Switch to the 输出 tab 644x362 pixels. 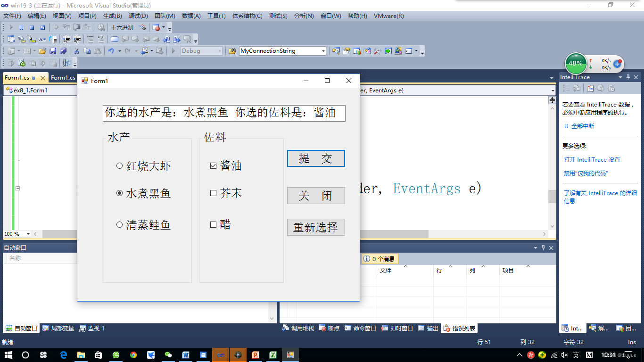point(429,328)
